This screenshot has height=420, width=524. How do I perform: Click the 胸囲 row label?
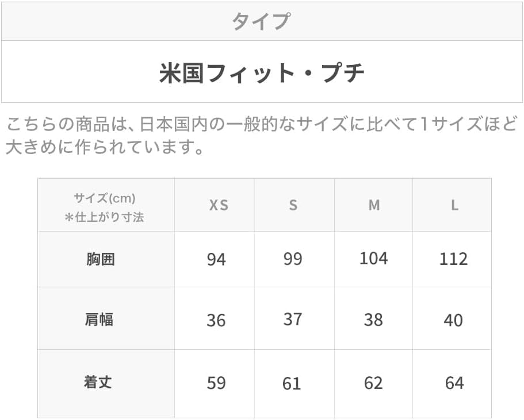(x=101, y=259)
